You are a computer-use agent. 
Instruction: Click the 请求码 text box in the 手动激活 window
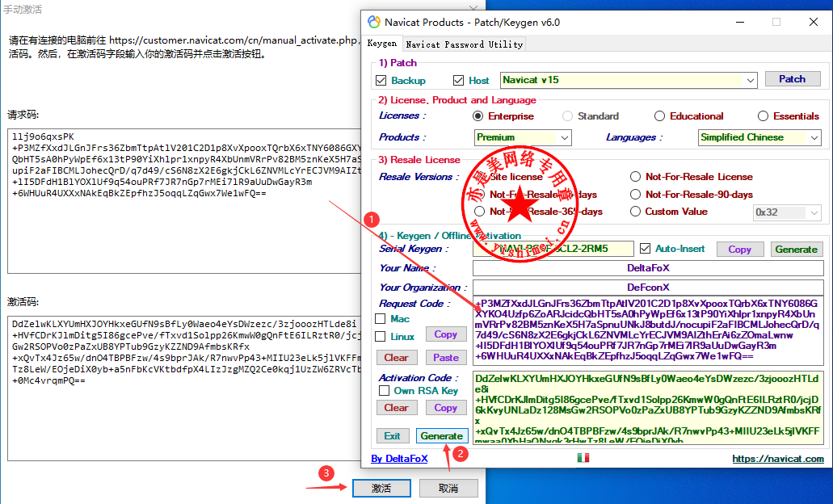pyautogui.click(x=184, y=201)
